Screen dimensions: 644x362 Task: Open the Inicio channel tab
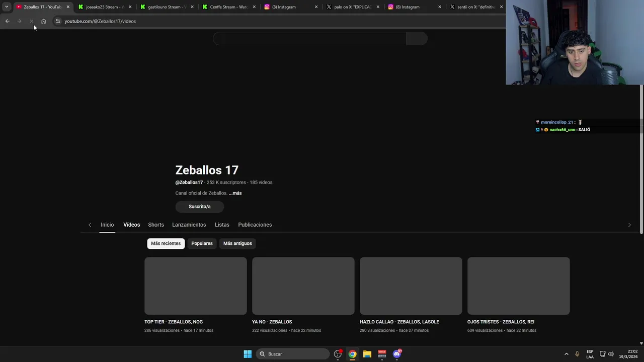click(107, 225)
